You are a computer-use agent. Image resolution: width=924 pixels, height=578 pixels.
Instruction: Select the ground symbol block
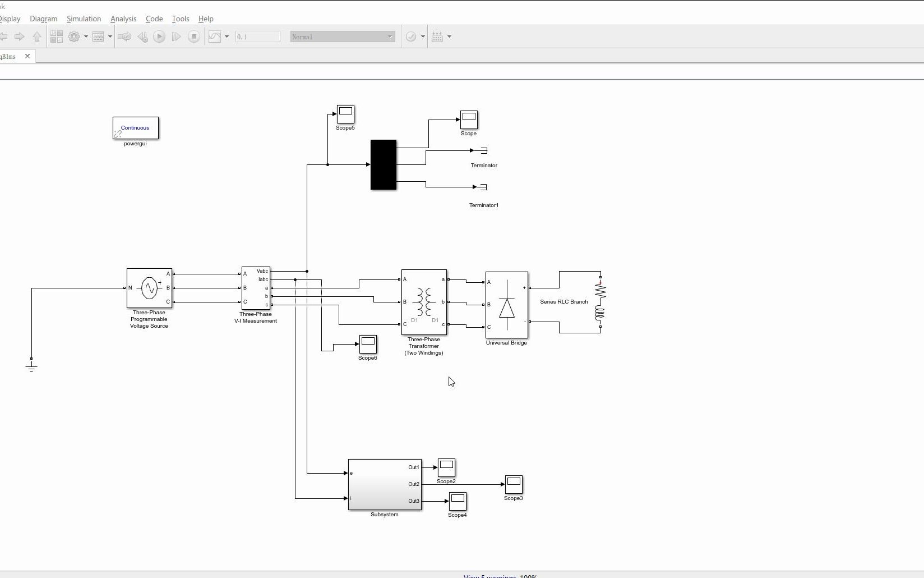click(x=31, y=365)
